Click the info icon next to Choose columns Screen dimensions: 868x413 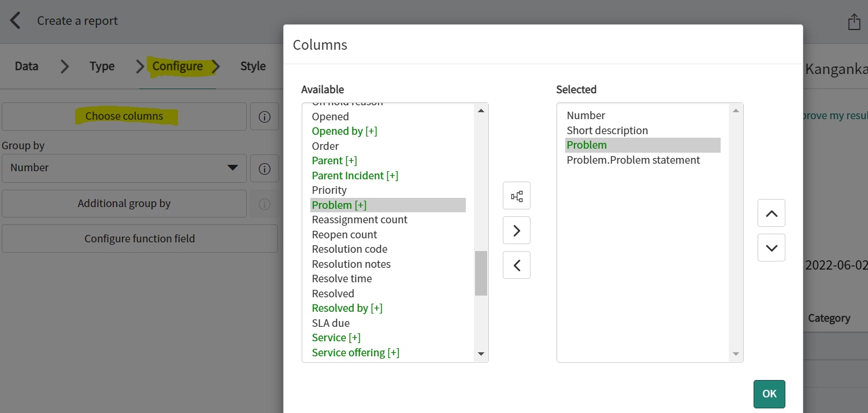tap(264, 116)
